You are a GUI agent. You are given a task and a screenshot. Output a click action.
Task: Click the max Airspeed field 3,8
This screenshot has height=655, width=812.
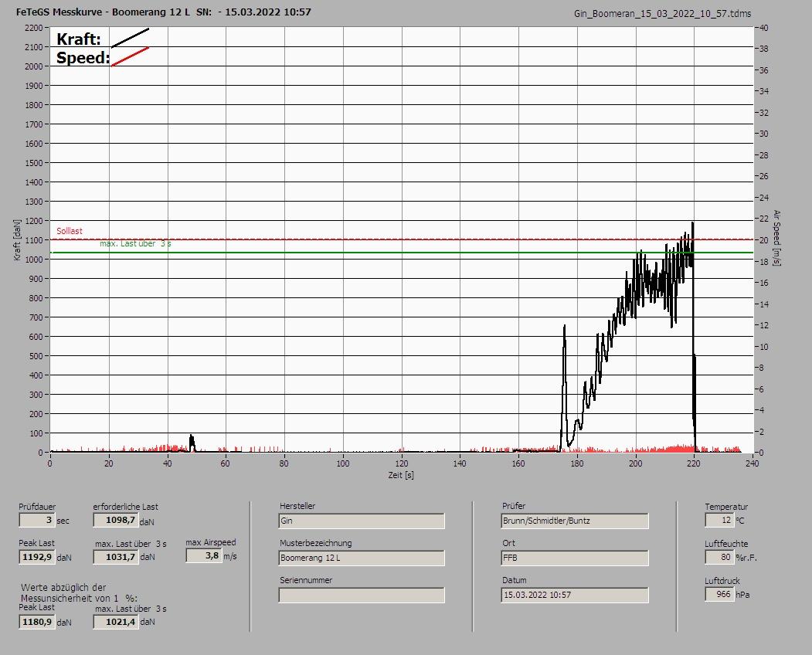(x=203, y=555)
